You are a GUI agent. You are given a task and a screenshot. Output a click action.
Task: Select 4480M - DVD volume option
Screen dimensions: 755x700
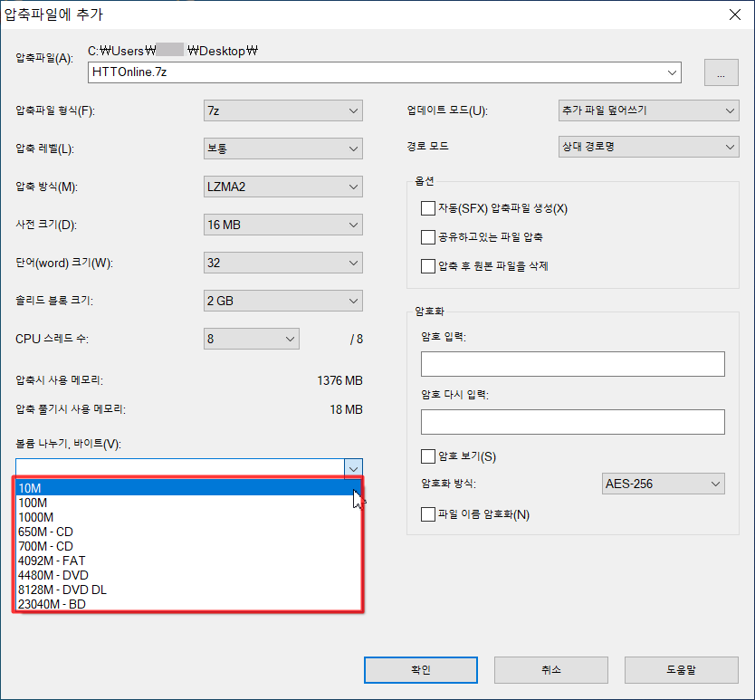point(188,575)
